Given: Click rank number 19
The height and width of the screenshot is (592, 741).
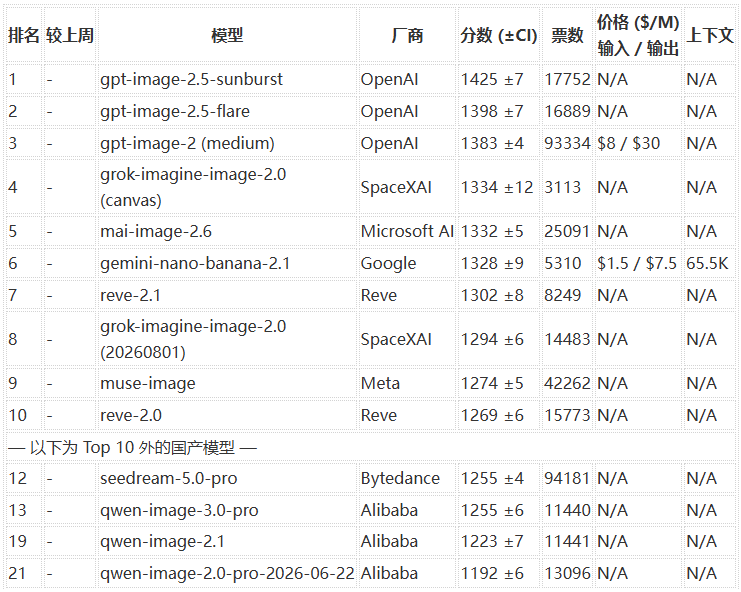Looking at the screenshot, I should tap(17, 541).
